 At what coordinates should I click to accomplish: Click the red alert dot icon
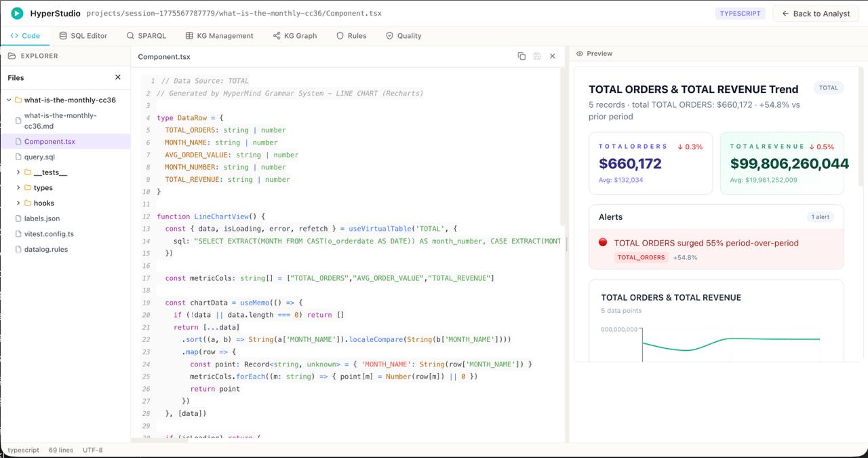pyautogui.click(x=603, y=242)
